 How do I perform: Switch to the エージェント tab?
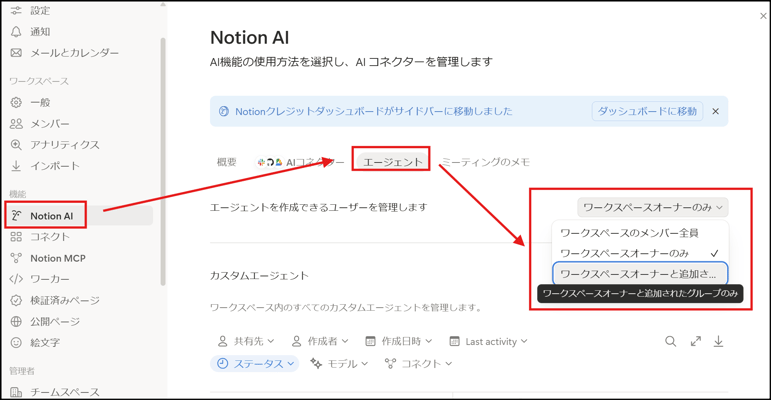tap(392, 162)
